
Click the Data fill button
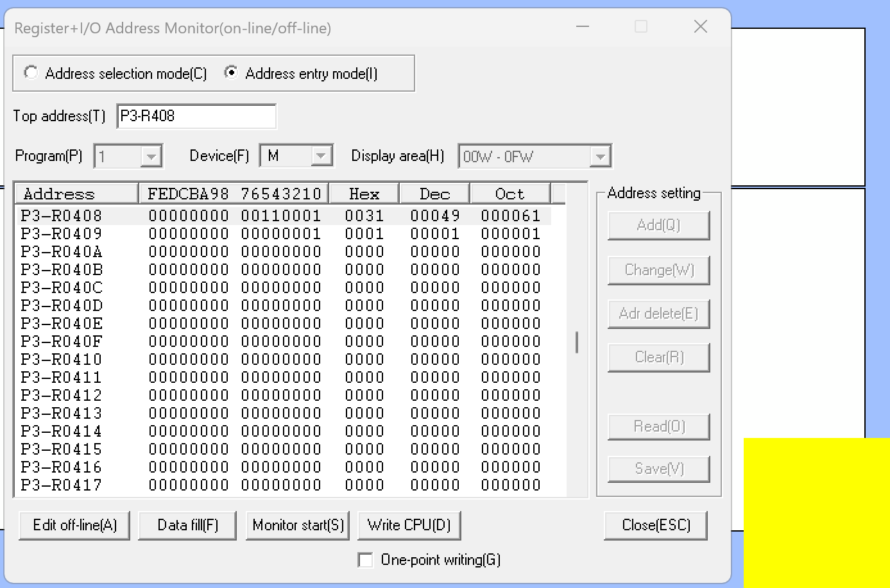pyautogui.click(x=187, y=525)
